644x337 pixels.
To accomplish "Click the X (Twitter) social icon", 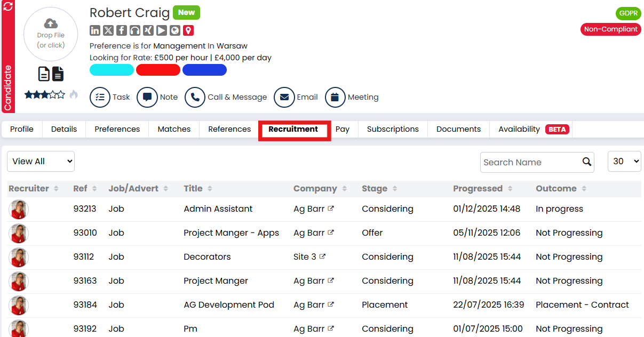I will [x=108, y=30].
